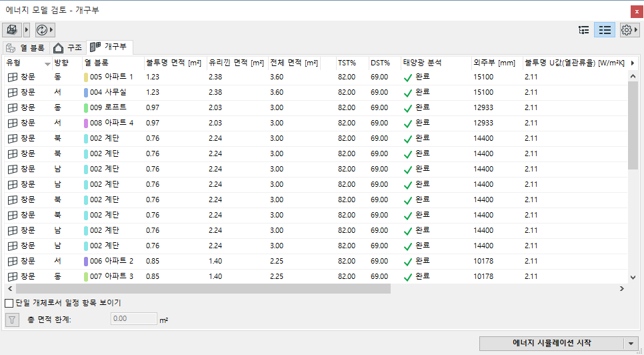Click 2.25 in 007 아파트 3 row
The image size is (644, 355).
point(277,276)
